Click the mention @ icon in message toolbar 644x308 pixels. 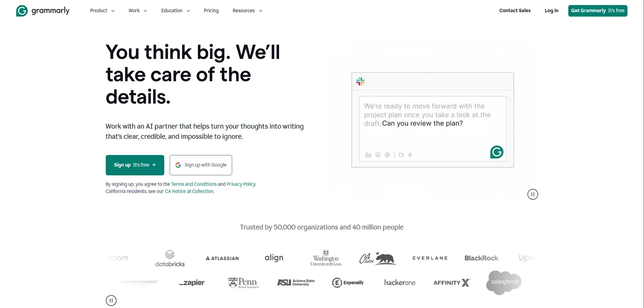pyautogui.click(x=387, y=155)
